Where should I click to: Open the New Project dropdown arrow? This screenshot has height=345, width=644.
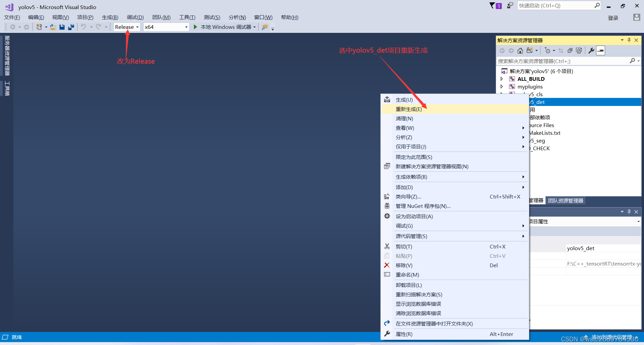coord(46,27)
